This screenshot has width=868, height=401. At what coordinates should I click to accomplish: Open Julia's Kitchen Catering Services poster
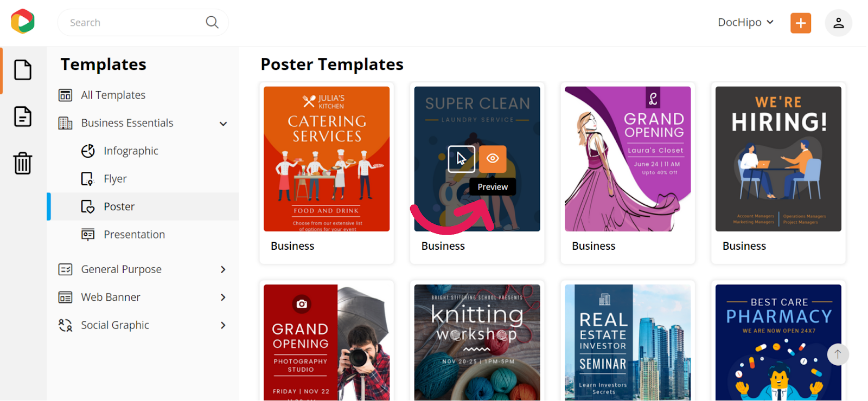coord(327,159)
